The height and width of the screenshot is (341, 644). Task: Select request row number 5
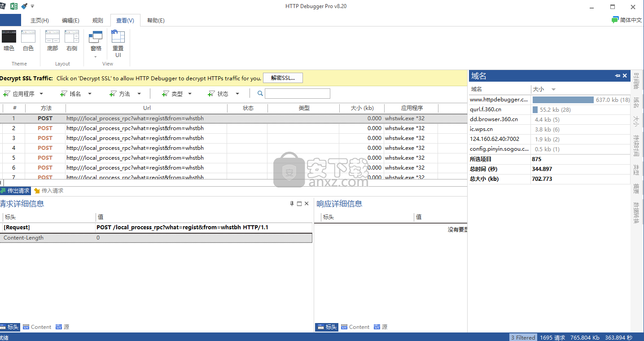coord(233,158)
